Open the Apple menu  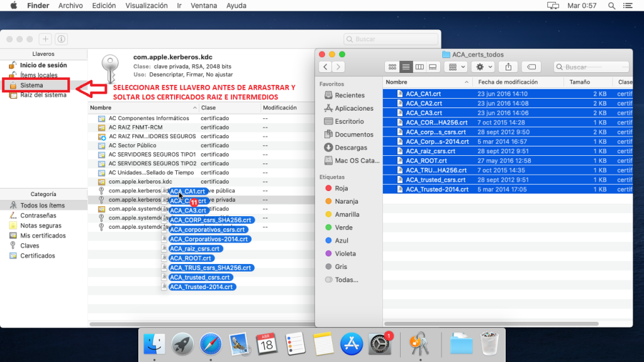(14, 6)
